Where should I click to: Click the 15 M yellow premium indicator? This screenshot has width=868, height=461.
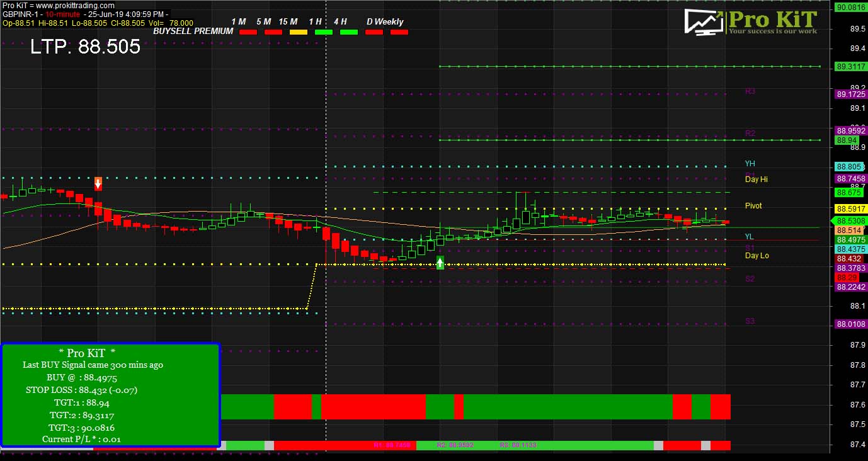(x=299, y=31)
